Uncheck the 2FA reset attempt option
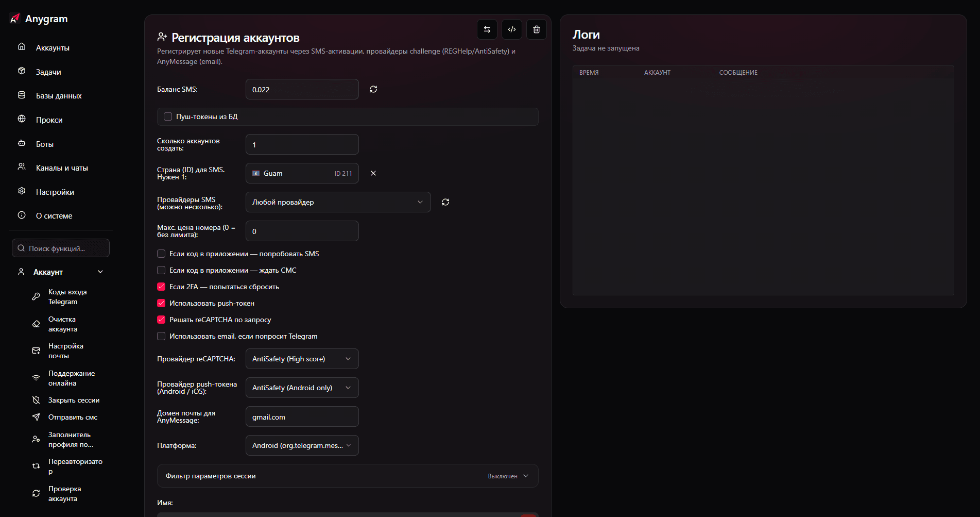 tap(161, 287)
